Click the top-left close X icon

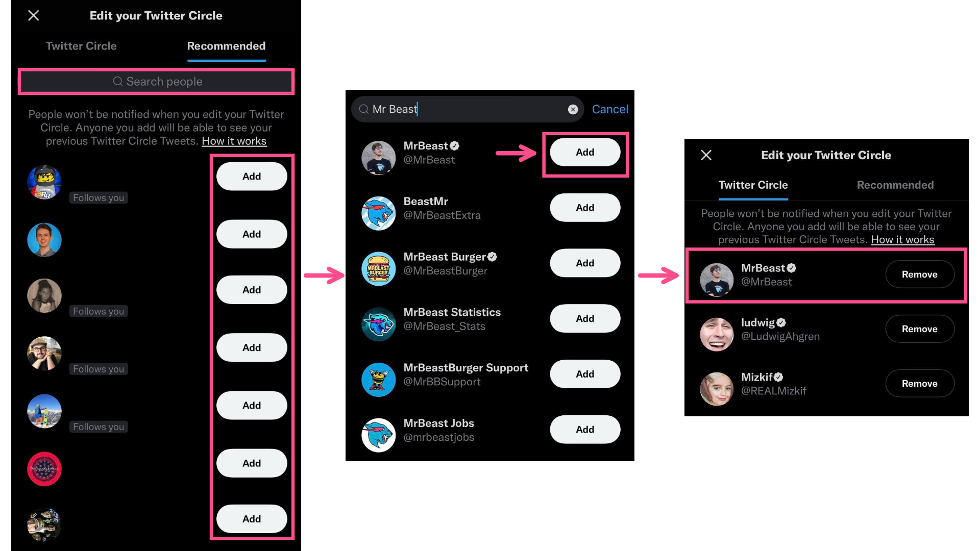(34, 15)
